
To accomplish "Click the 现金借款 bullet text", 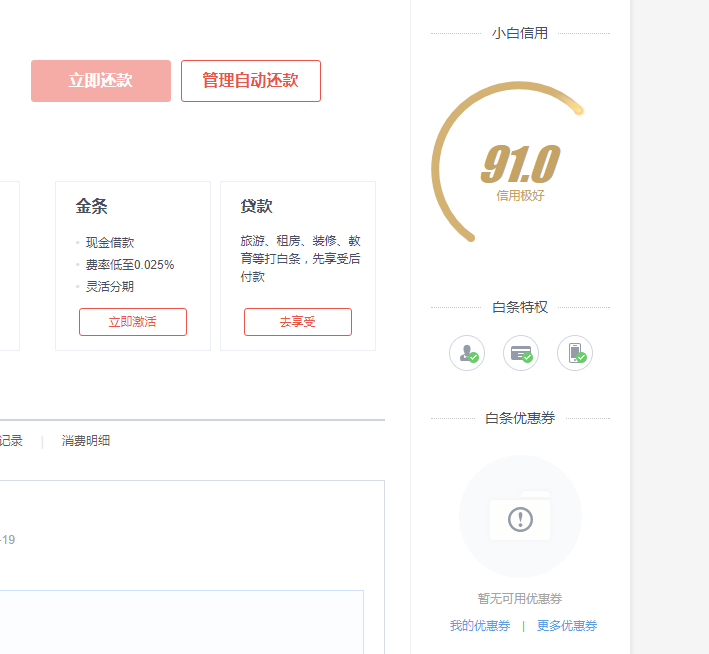I will [x=110, y=242].
